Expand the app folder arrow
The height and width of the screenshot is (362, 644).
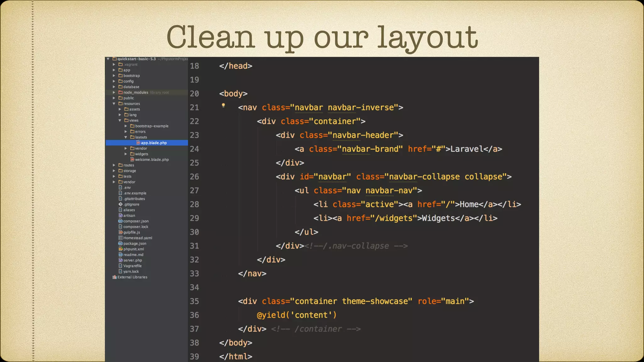(x=114, y=70)
